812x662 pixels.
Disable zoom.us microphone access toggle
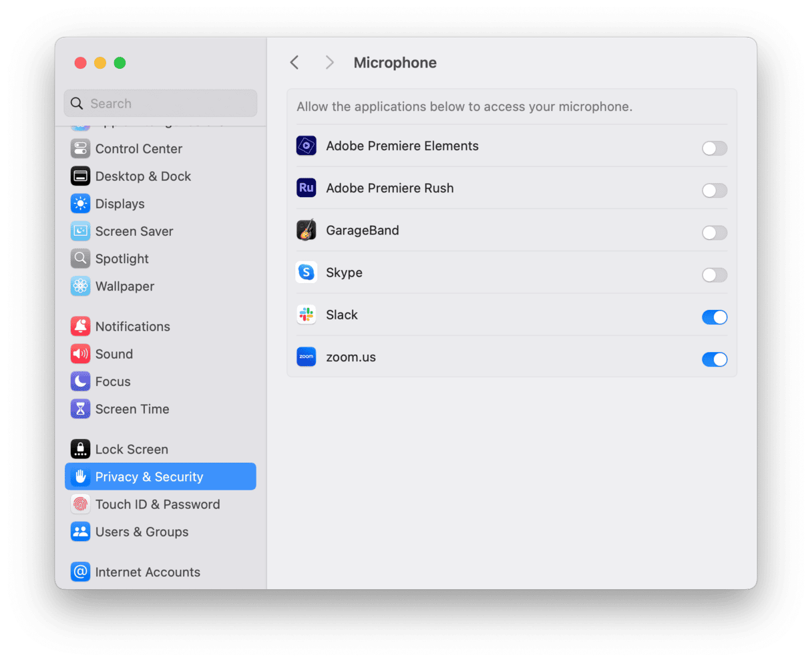[715, 359]
